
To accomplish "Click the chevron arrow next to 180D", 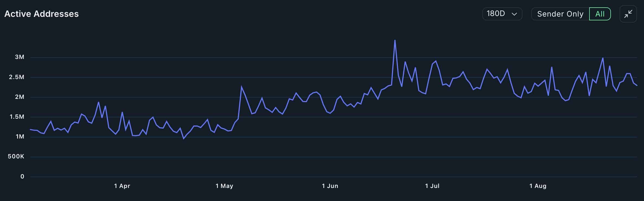I will (514, 14).
